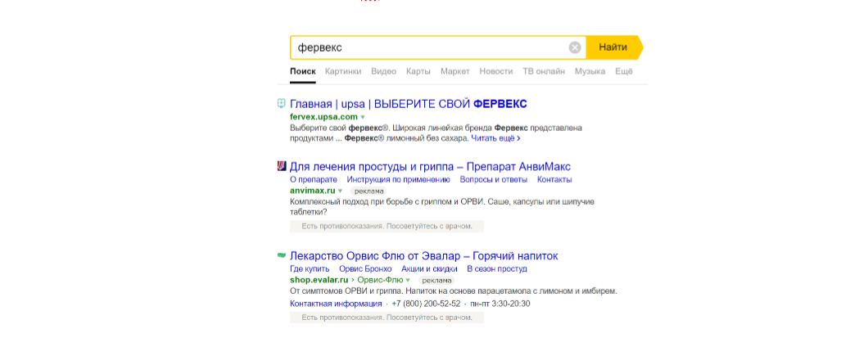Screen dimensions: 868x347
Task: Click the fervex.upsa.com green URL
Action: point(323,117)
